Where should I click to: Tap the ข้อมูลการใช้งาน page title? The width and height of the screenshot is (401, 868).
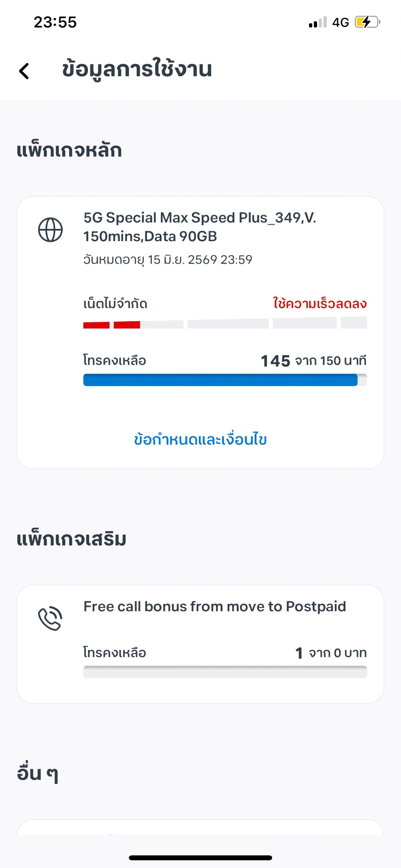pyautogui.click(x=137, y=70)
